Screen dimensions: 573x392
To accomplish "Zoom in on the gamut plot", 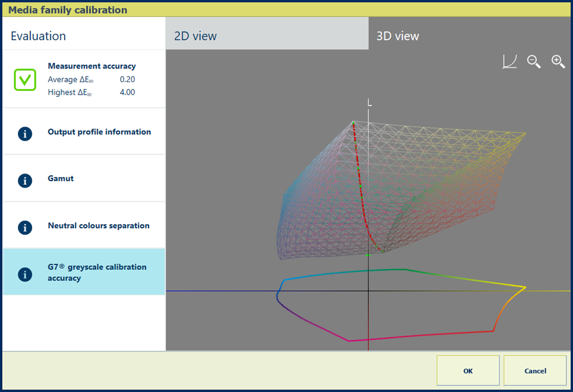I will 558,61.
